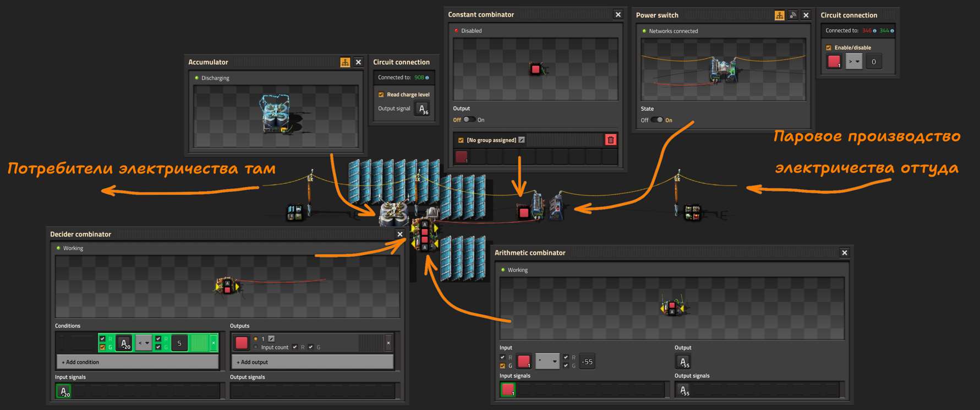Open the arithmetic operator dropdown
Image resolution: width=980 pixels, height=410 pixels.
(x=548, y=362)
